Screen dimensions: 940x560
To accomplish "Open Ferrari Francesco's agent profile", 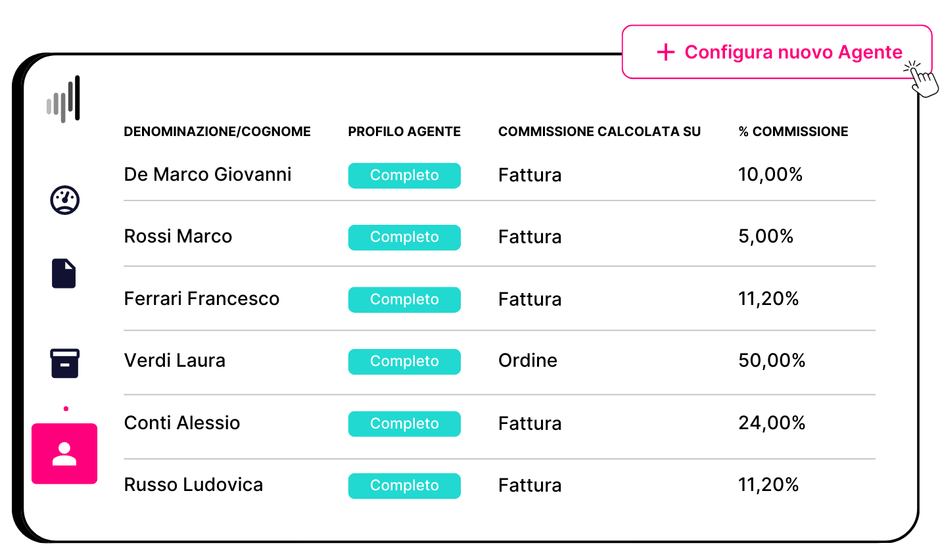I will point(202,299).
